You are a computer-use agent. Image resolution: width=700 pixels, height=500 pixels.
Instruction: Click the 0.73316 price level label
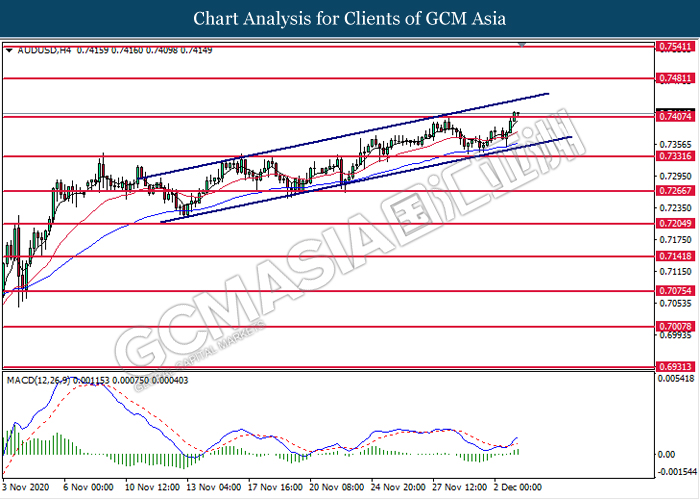675,156
